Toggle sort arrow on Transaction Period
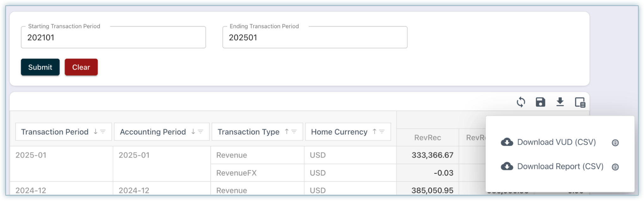The width and height of the screenshot is (644, 201). [95, 132]
